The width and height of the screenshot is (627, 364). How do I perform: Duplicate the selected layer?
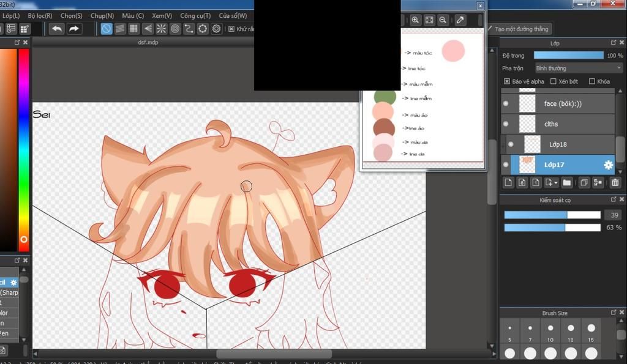tap(584, 182)
